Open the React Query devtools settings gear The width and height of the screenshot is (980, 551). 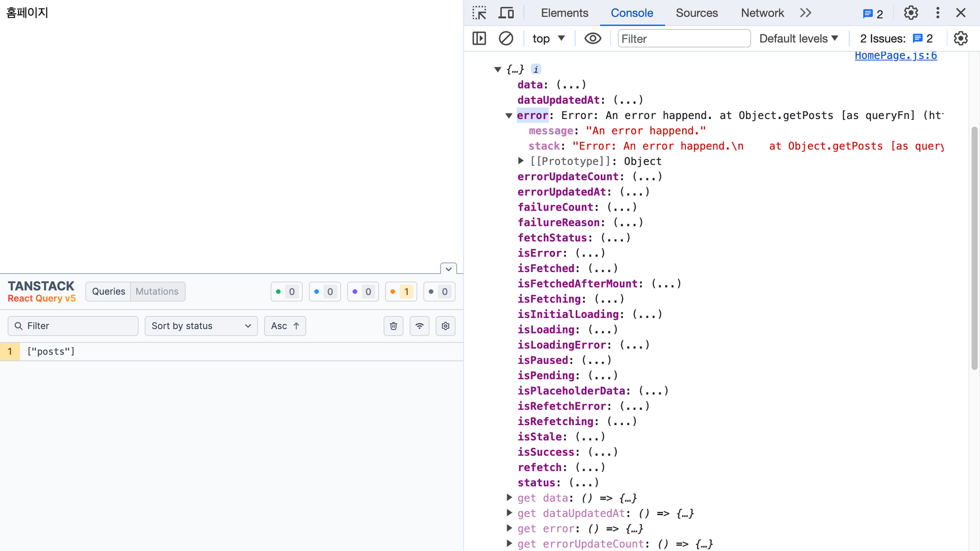445,326
